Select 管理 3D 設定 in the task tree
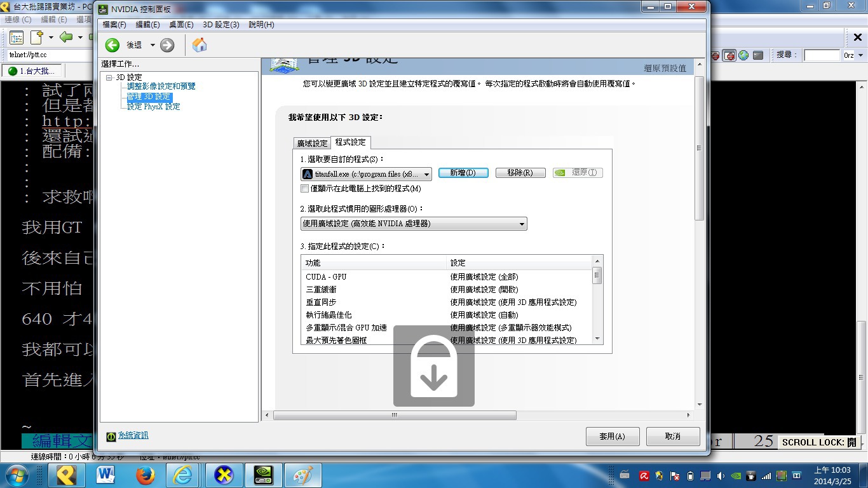 149,97
